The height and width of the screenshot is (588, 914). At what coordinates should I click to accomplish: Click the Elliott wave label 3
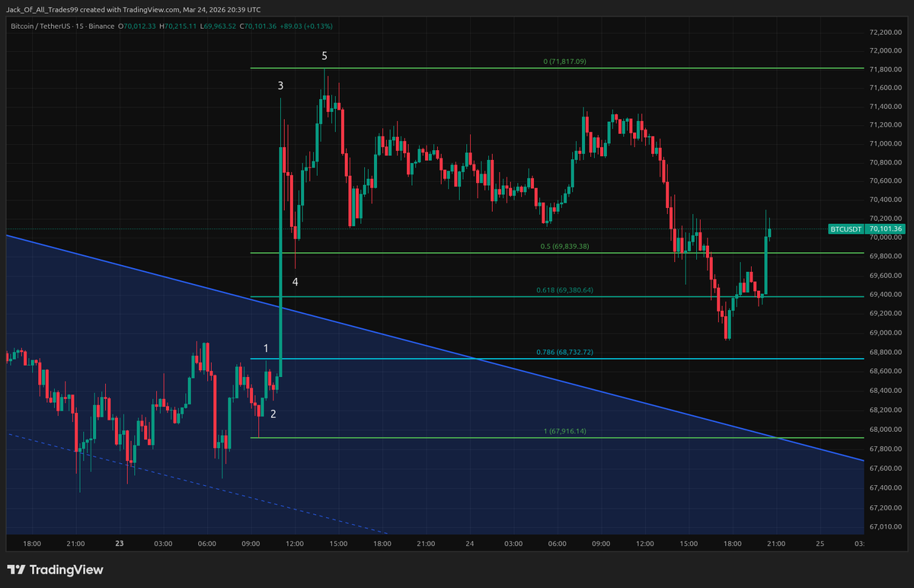pyautogui.click(x=280, y=86)
